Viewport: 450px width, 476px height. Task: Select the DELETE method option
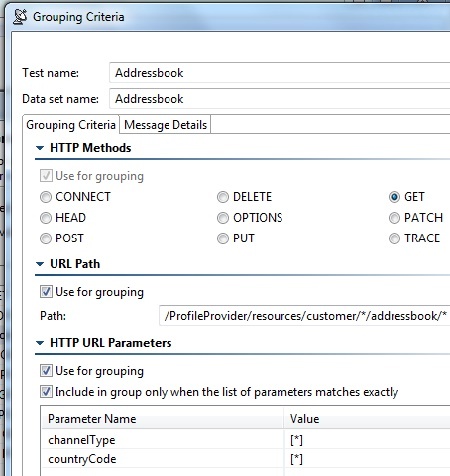tap(223, 197)
